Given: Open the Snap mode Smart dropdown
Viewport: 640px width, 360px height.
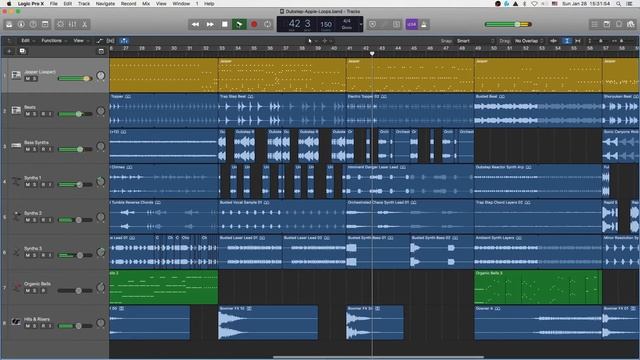Looking at the screenshot, I should [x=475, y=41].
